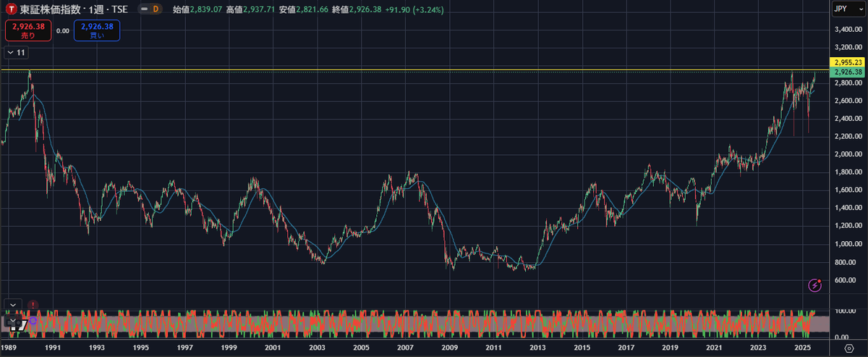Screen dimensions: 868x357
Task: Click the 600.00 price axis label
Action: 847,280
